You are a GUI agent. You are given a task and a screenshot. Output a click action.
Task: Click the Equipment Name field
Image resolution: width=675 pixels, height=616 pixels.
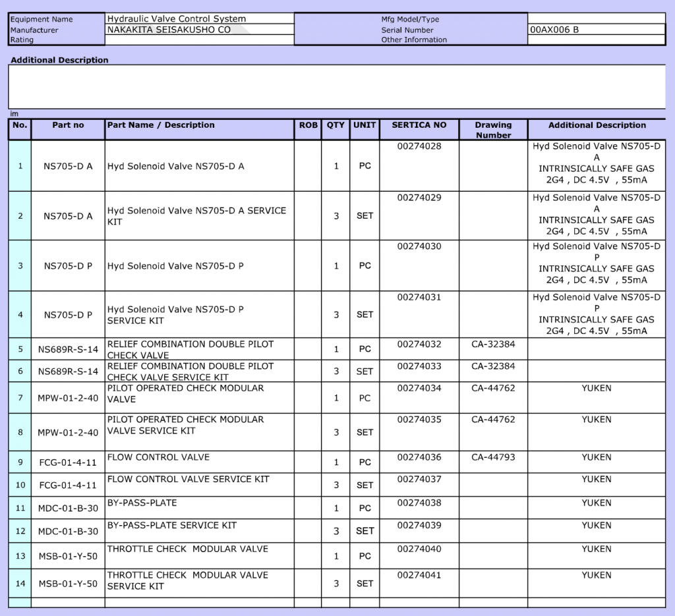pos(199,19)
